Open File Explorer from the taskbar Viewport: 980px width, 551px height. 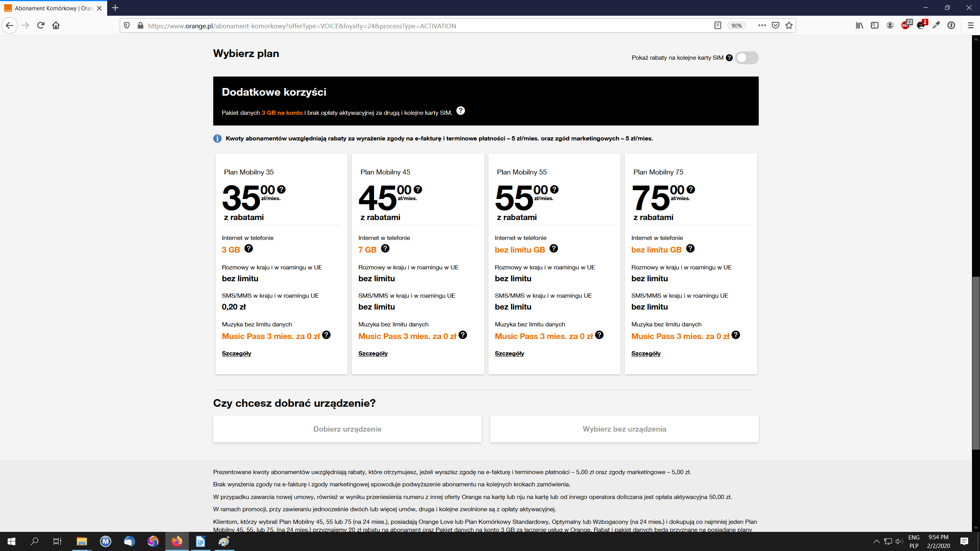[x=82, y=541]
